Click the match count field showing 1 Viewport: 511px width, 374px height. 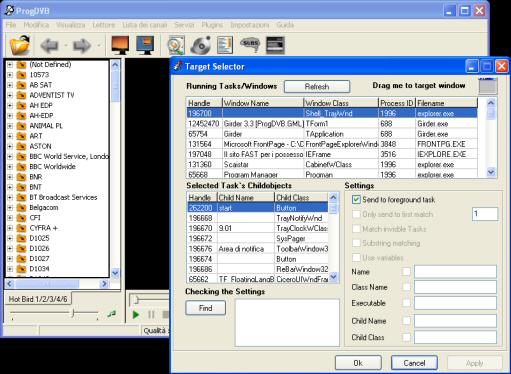tap(485, 214)
